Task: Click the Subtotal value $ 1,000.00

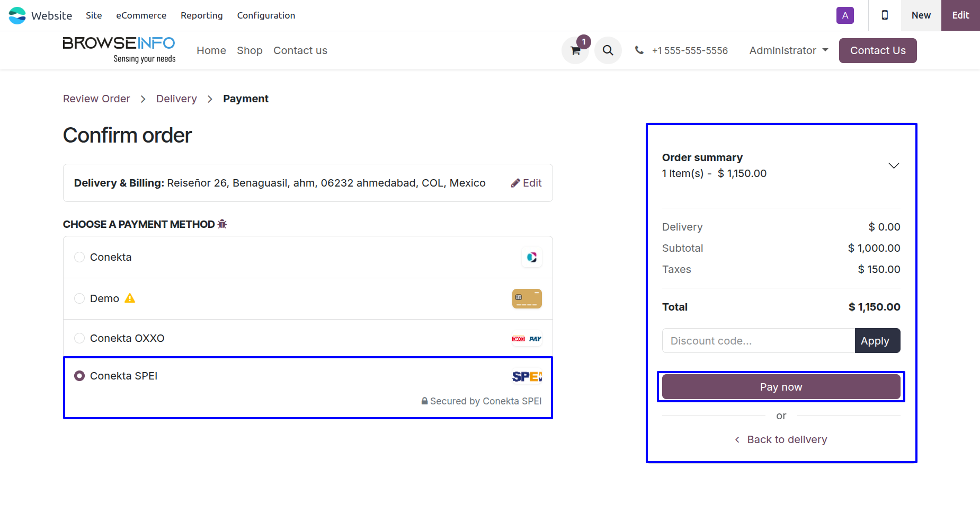Action: point(874,248)
